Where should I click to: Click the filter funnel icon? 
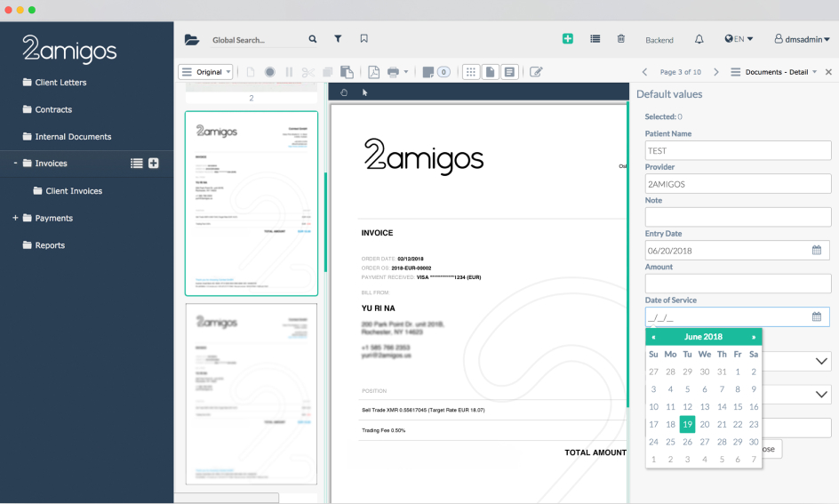click(x=338, y=39)
